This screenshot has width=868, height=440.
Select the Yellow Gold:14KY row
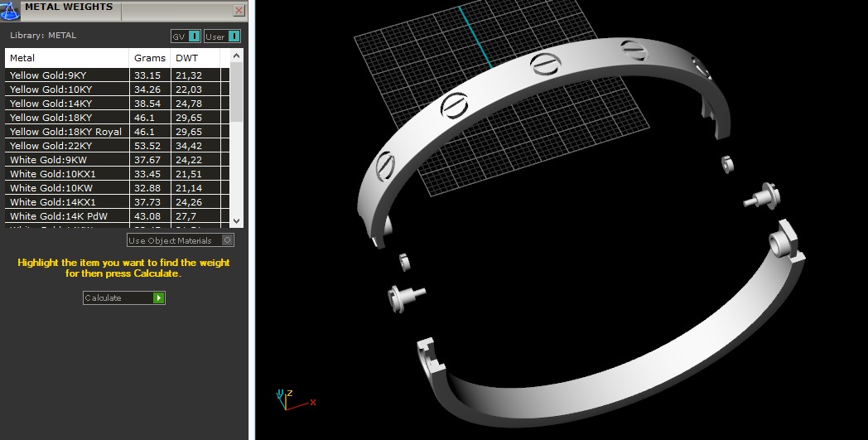(x=117, y=104)
